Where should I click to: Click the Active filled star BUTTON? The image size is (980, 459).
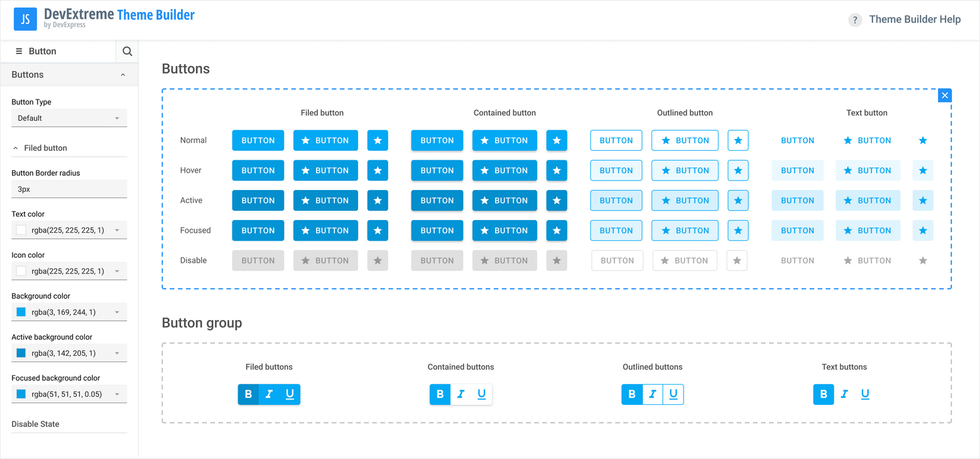[325, 201]
